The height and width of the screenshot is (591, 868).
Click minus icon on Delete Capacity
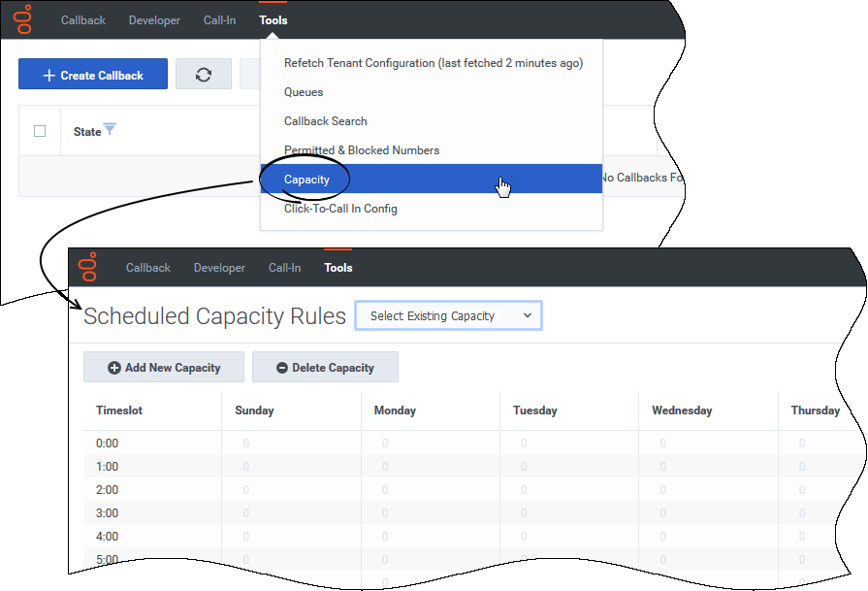tap(281, 368)
